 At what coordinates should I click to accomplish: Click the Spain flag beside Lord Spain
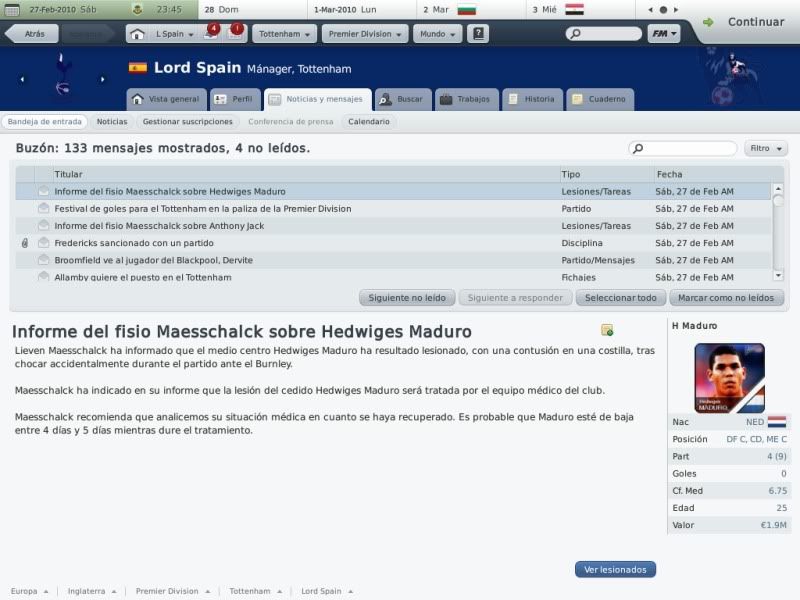tap(138, 68)
